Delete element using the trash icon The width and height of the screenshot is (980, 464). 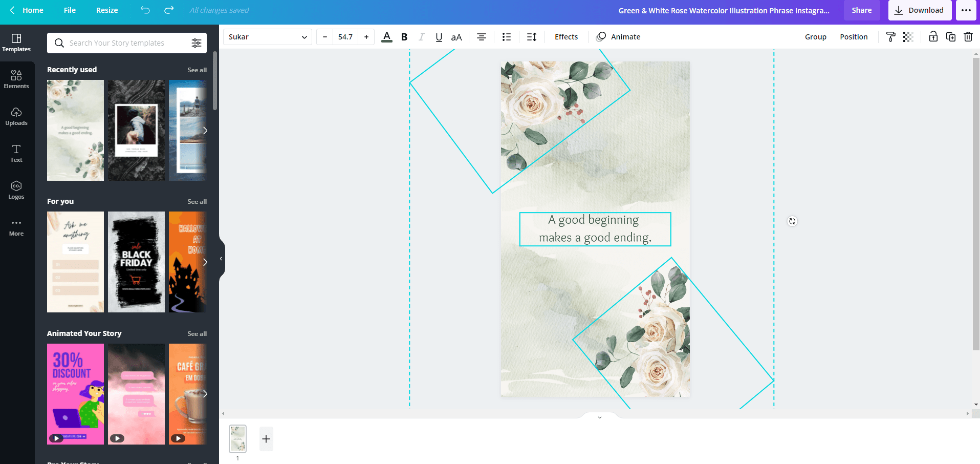point(968,36)
